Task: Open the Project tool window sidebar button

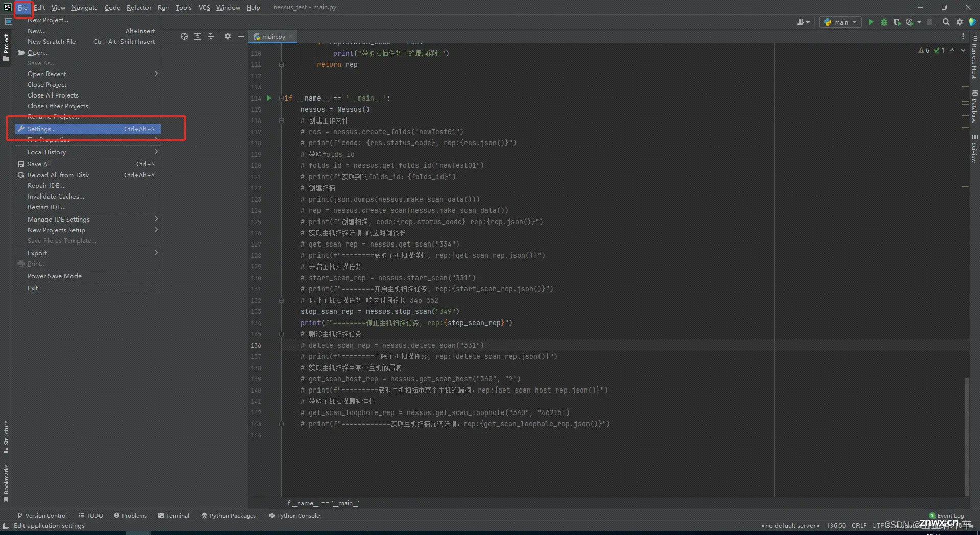Action: click(x=6, y=47)
